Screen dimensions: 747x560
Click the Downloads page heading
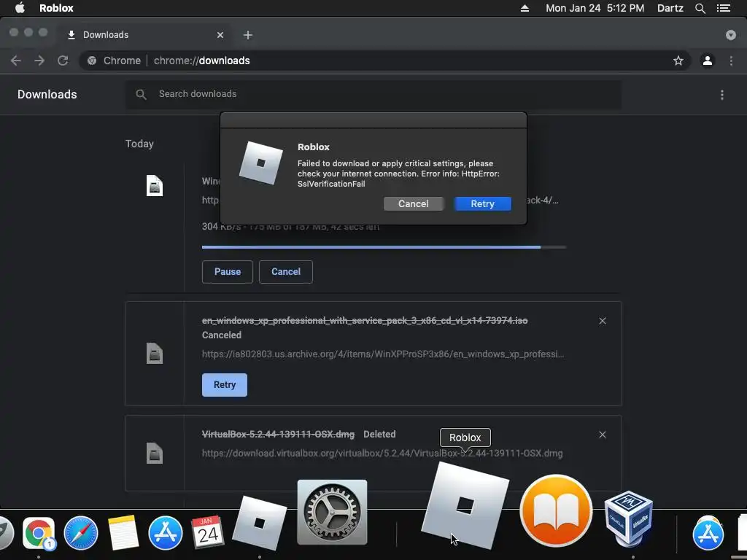click(x=47, y=94)
